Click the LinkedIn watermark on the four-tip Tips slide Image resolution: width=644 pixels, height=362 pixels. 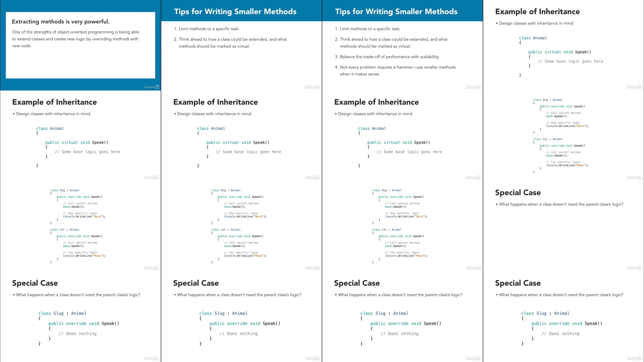(474, 87)
